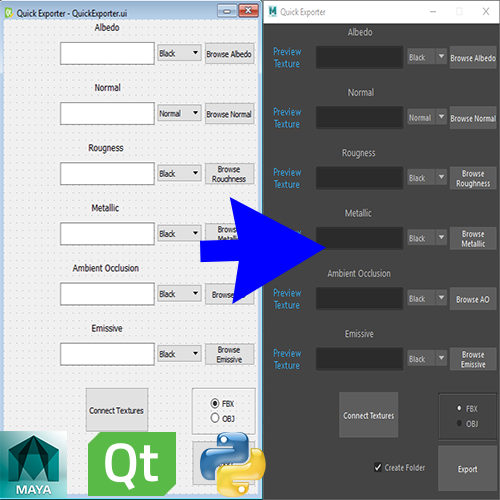Click Ambient Occlusion path field in Maya window
This screenshot has height=500, width=500.
pyautogui.click(x=360, y=299)
